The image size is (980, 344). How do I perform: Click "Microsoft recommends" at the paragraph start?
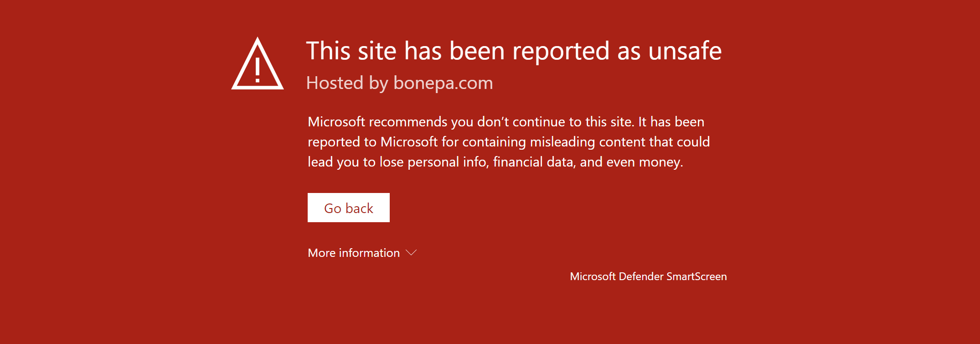[377, 122]
